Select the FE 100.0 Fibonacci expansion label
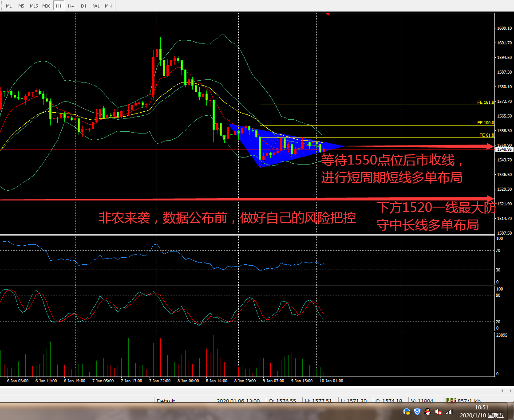 486,123
